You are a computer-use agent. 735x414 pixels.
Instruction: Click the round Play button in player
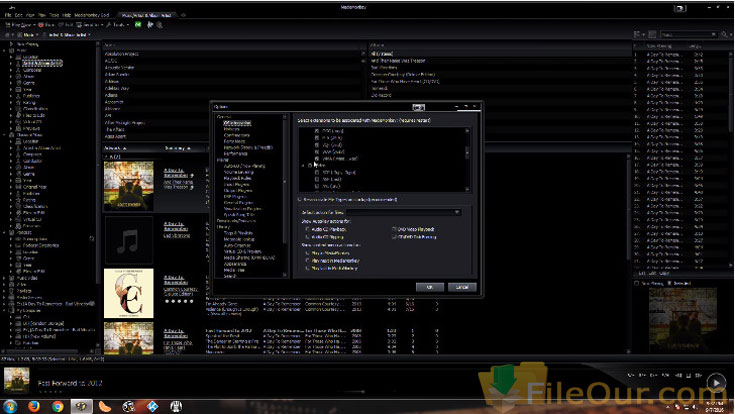(x=716, y=383)
